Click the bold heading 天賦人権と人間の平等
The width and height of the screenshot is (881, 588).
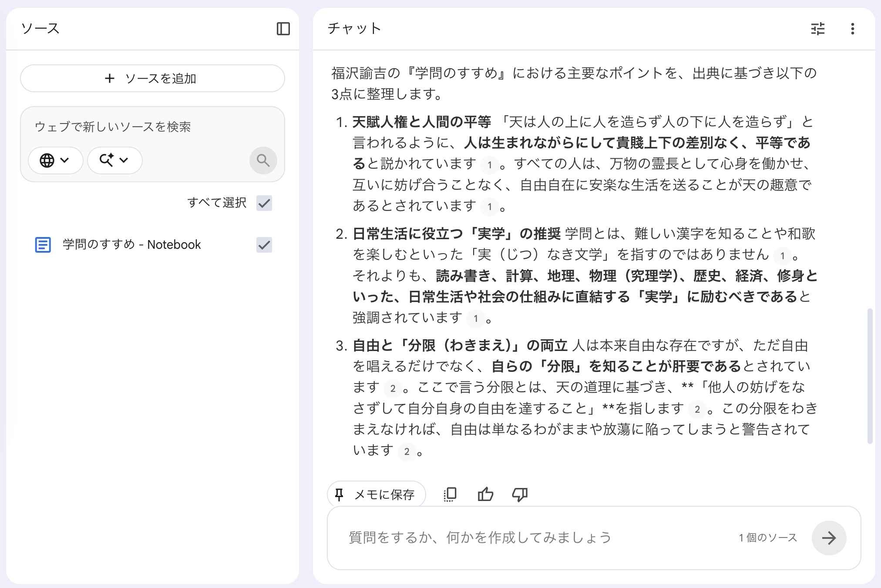point(421,122)
